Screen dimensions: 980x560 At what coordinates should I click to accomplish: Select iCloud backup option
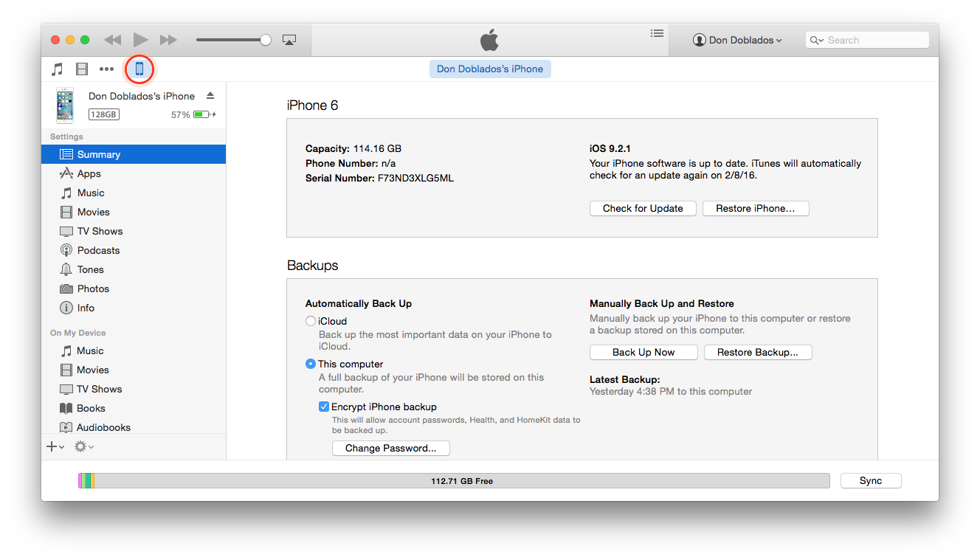[x=311, y=321]
